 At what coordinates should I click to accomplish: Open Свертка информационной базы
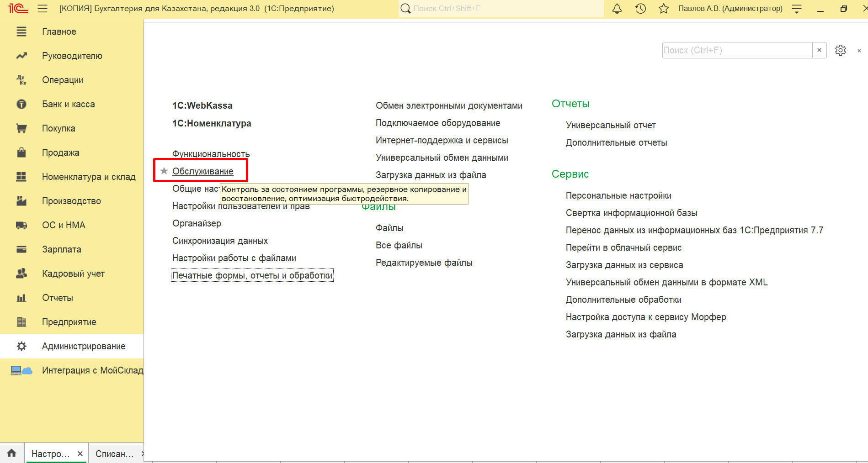pos(632,213)
